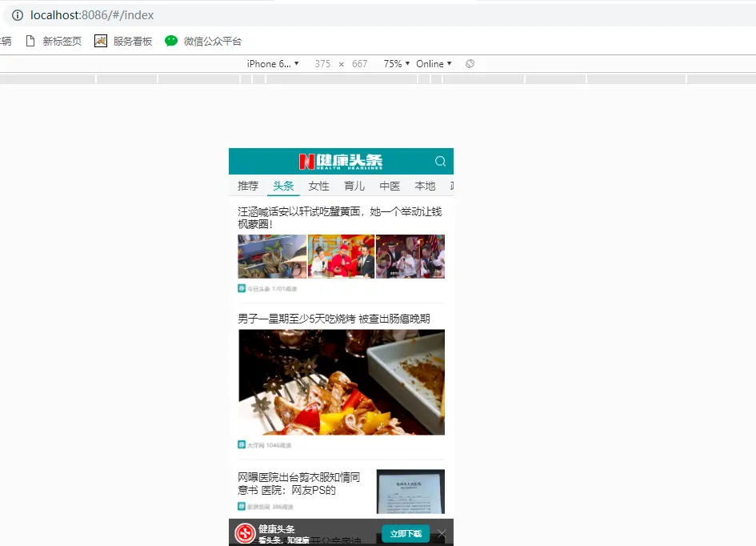
Task: Click the WeChat green bubble icon
Action: click(x=171, y=41)
